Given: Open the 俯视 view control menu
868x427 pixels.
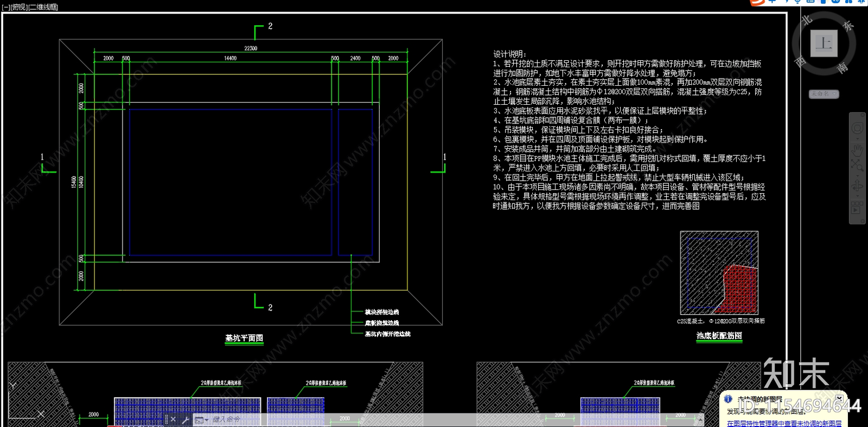Looking at the screenshot, I should pyautogui.click(x=19, y=7).
